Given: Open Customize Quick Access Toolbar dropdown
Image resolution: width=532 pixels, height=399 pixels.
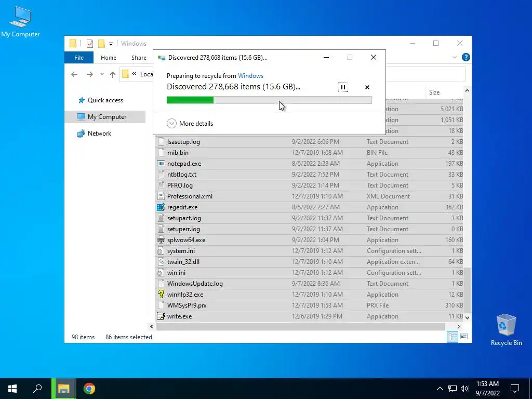Looking at the screenshot, I should pyautogui.click(x=111, y=44).
